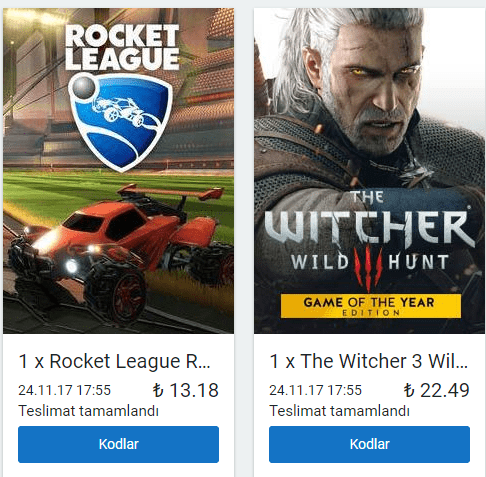Click the Game of the Year Edition banner
The width and height of the screenshot is (486, 477).
(x=371, y=306)
